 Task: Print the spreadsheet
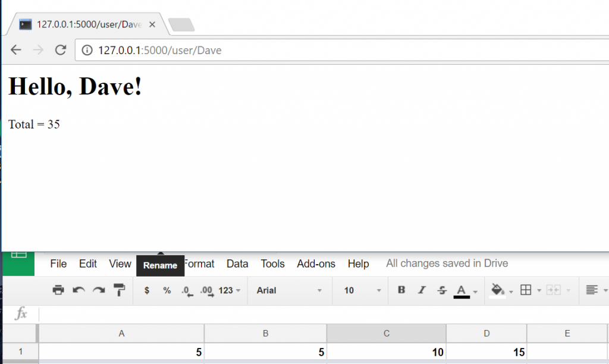(58, 290)
